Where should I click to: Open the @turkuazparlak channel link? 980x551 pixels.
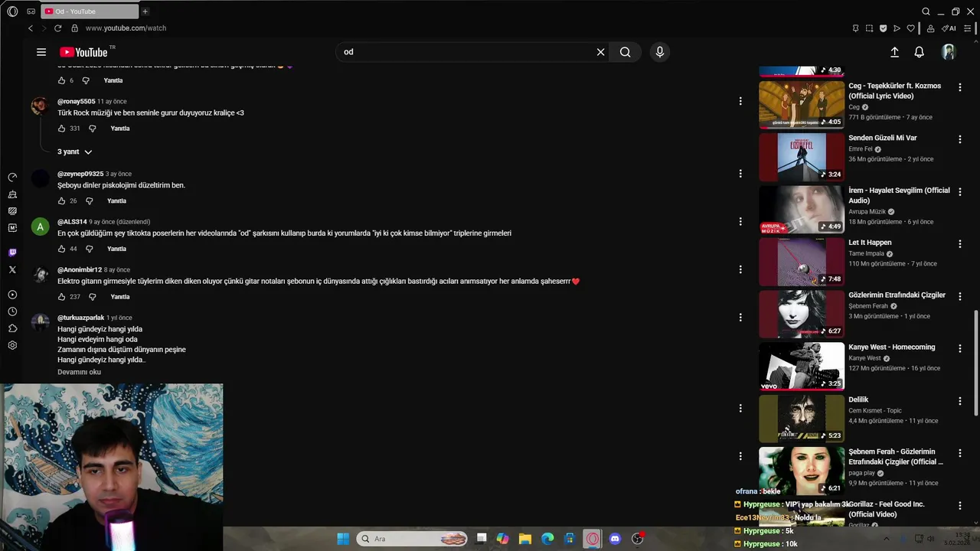pyautogui.click(x=80, y=318)
